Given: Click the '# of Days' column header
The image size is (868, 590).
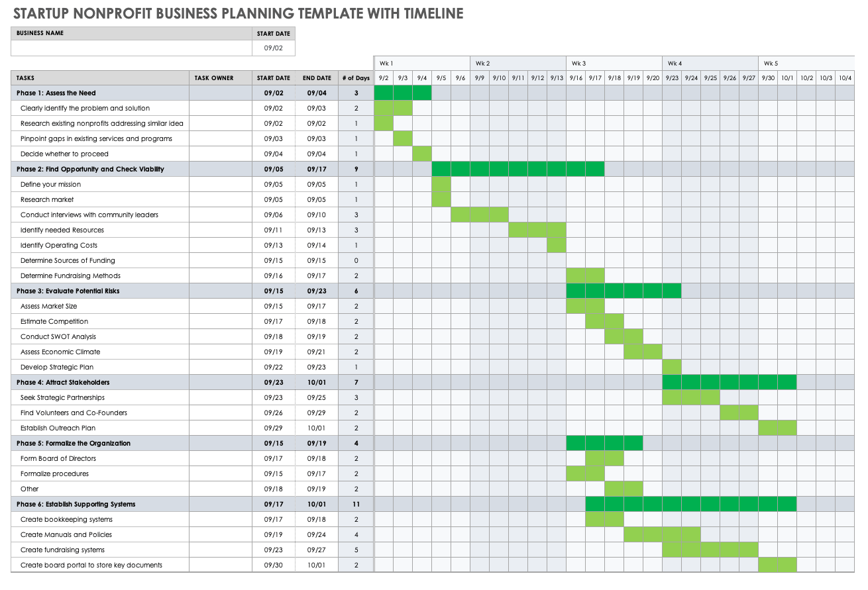Looking at the screenshot, I should click(356, 78).
